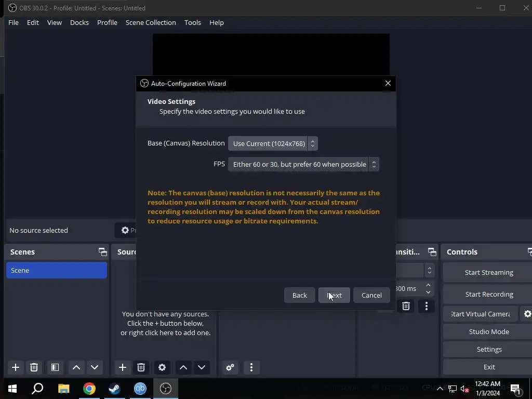Enable Studio Mode
The image size is (532, 399).
pos(489,331)
